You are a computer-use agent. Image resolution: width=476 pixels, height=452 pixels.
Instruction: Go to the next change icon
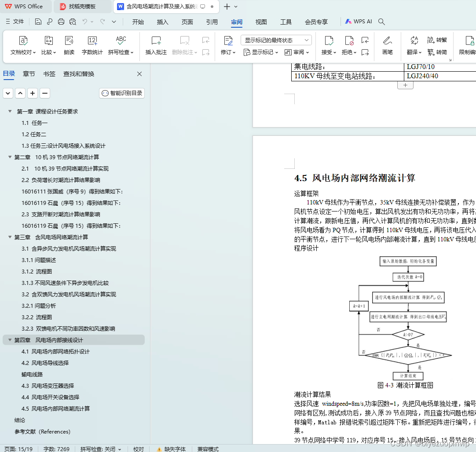pos(365,52)
